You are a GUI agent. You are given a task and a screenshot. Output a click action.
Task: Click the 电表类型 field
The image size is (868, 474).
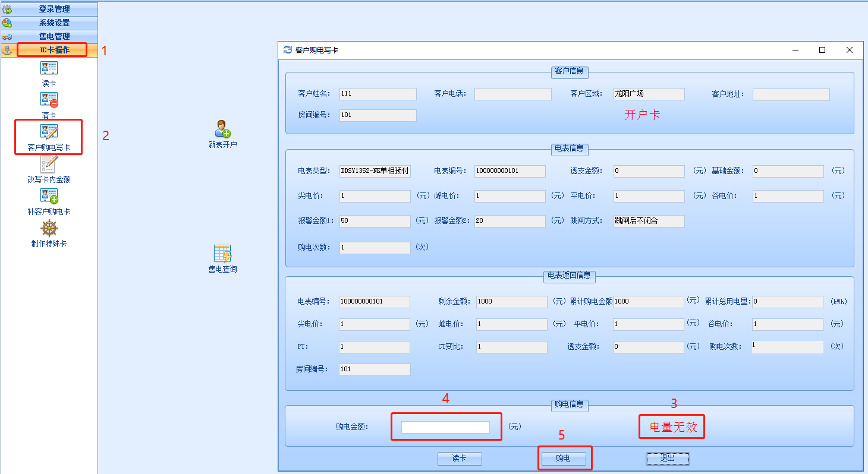[x=375, y=171]
